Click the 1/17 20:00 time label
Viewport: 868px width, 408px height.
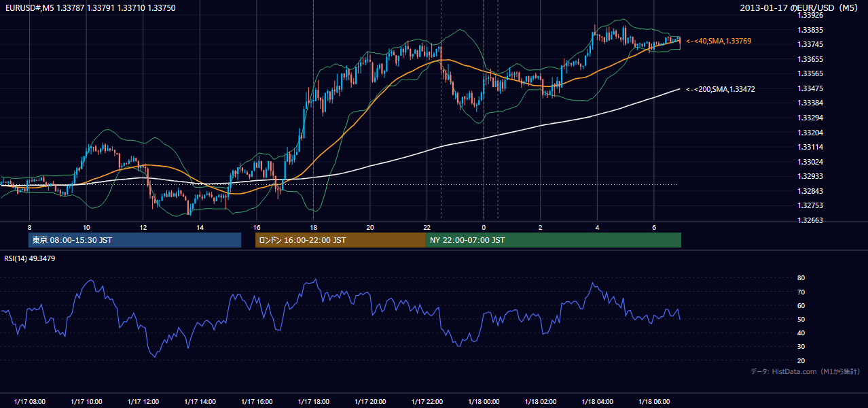370,402
